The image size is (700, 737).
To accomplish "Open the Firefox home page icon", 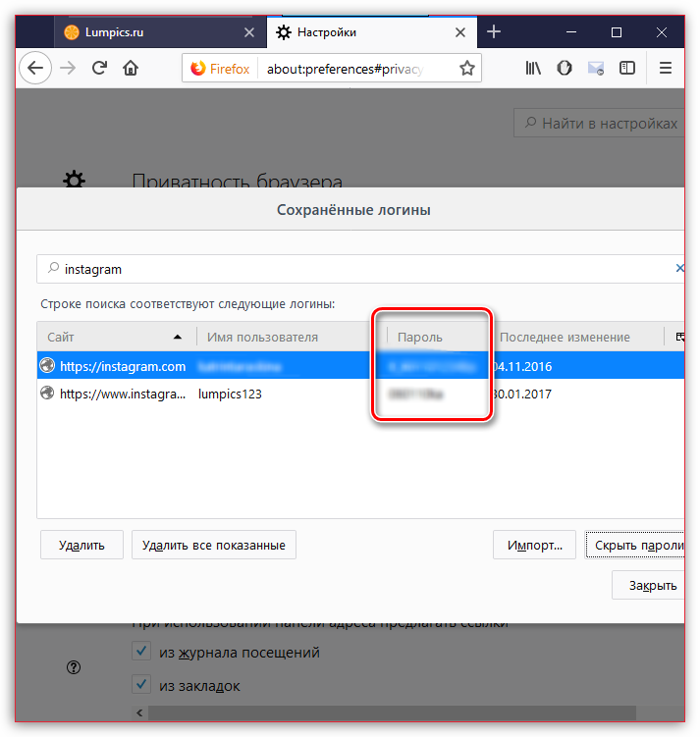I will coord(131,68).
